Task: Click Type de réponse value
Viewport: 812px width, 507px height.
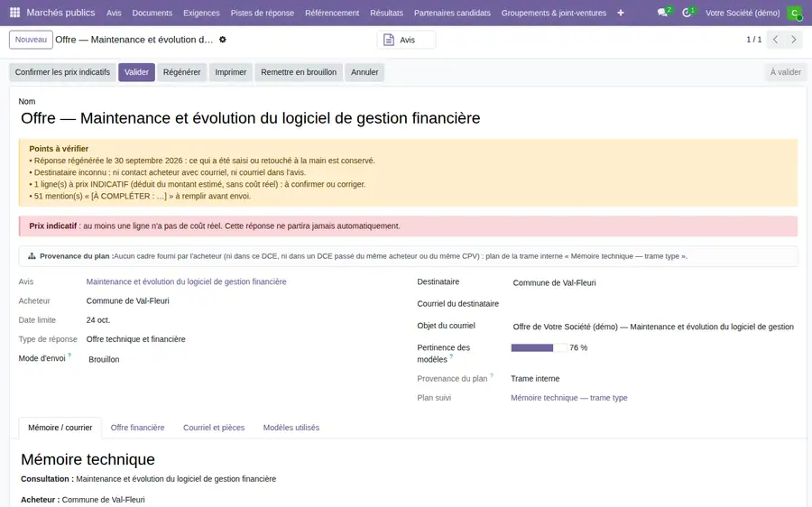Action: pos(135,339)
